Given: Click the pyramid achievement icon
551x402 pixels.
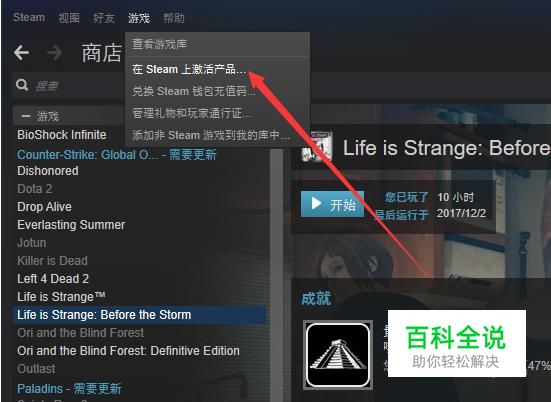Looking at the screenshot, I should 338,355.
